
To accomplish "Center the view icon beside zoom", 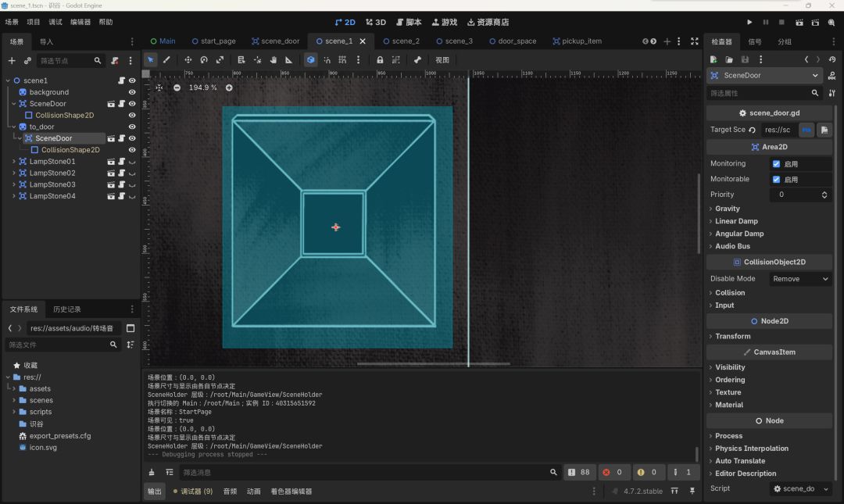I will tap(159, 88).
